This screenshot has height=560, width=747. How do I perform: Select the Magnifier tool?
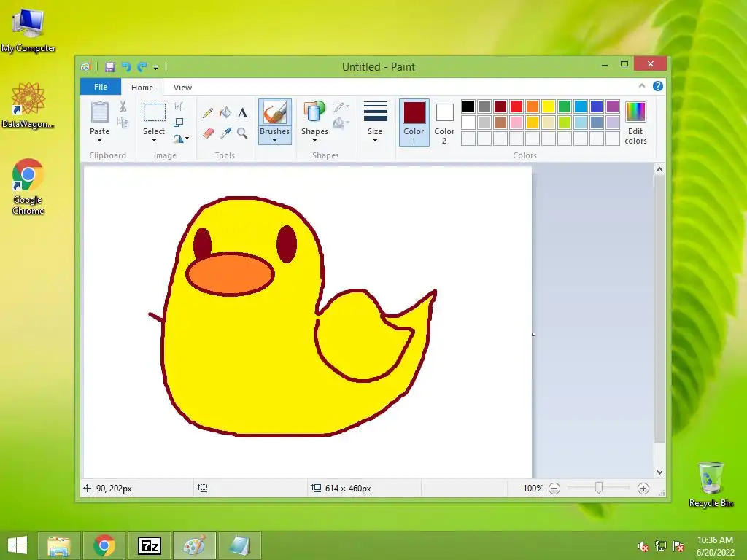pos(242,133)
